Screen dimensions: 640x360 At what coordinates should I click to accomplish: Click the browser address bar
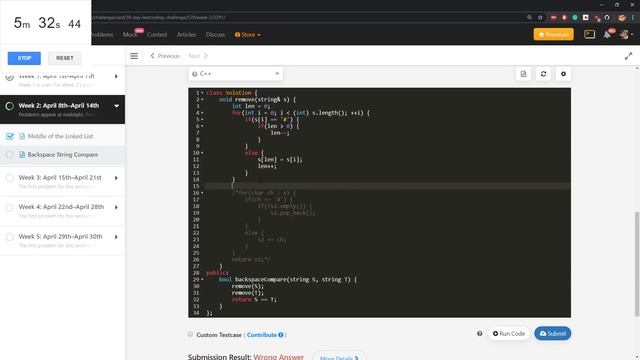pyautogui.click(x=306, y=18)
